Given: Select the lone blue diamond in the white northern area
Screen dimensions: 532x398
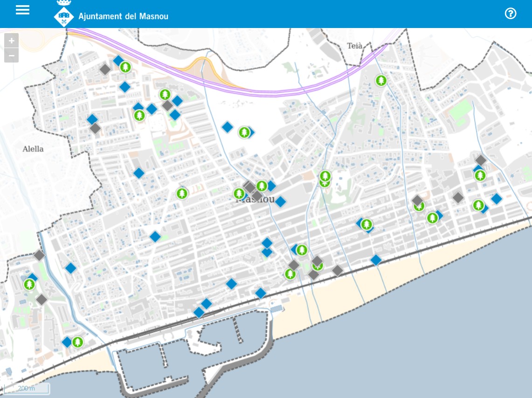Looking at the screenshot, I should tap(228, 127).
